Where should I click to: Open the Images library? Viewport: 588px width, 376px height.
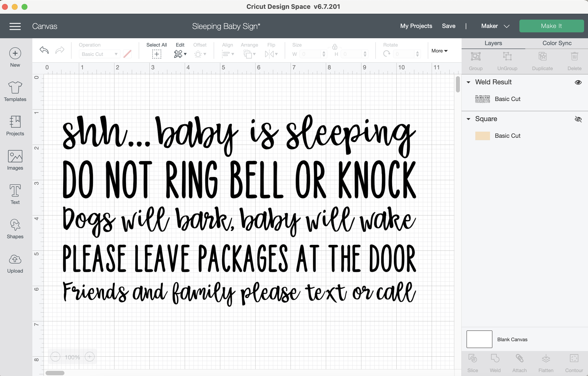[x=15, y=160]
